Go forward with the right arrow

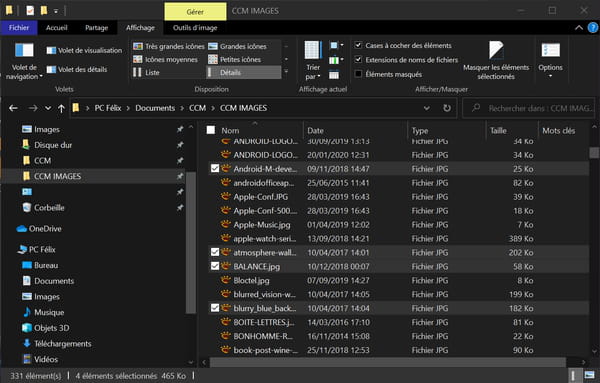coord(33,108)
